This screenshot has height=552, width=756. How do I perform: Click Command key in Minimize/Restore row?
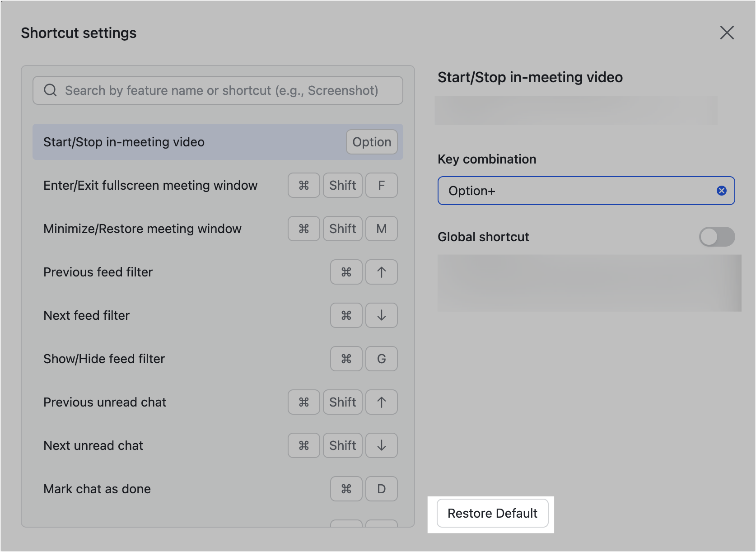tap(304, 229)
